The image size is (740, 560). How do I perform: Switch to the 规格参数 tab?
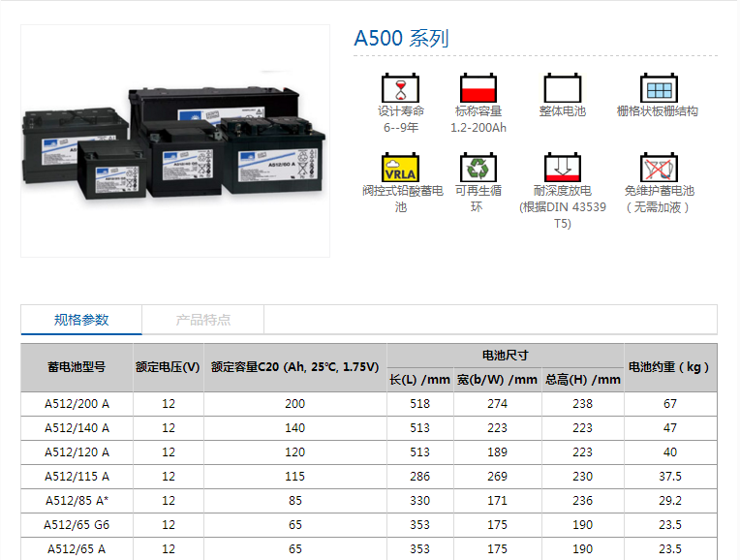coord(81,320)
